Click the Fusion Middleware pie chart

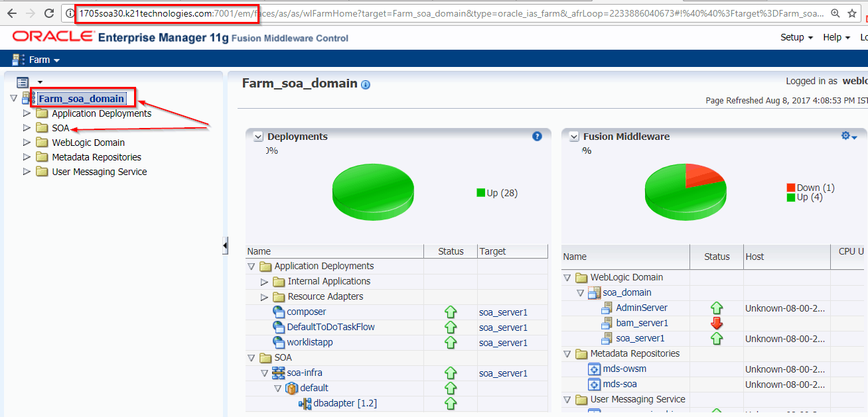pyautogui.click(x=686, y=192)
